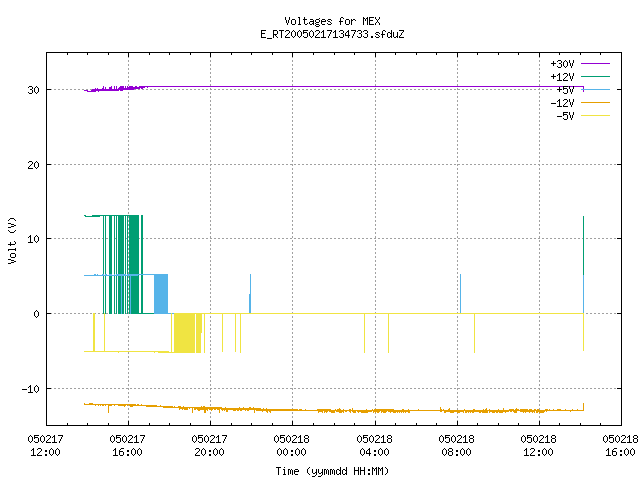Screen dimensions: 640x480
Task: Click the 'Time (yymmdd HH:MM)' x-axis title
Action: 332,471
